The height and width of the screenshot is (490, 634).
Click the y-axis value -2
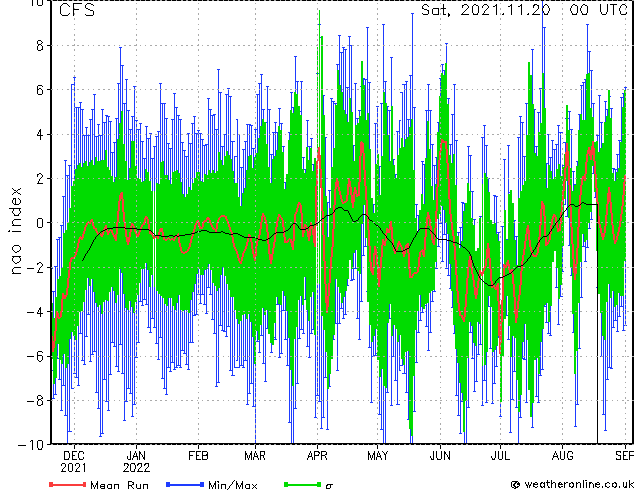point(34,267)
